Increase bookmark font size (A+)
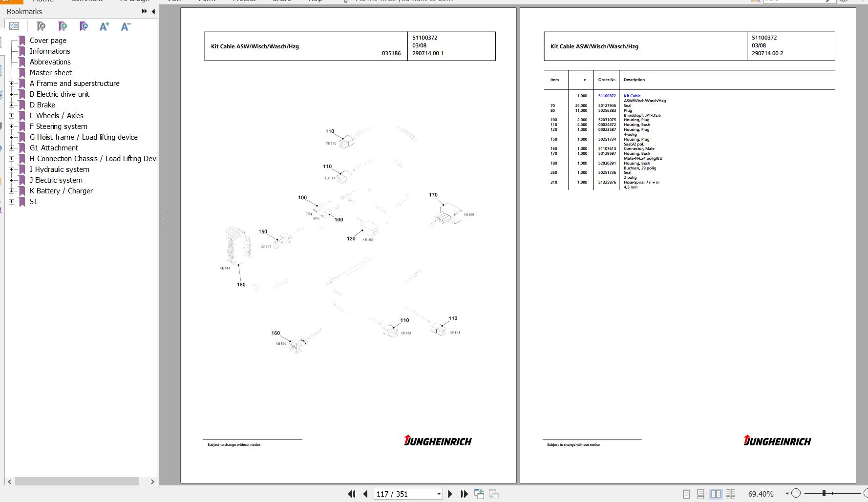The height and width of the screenshot is (502, 868). 104,26
